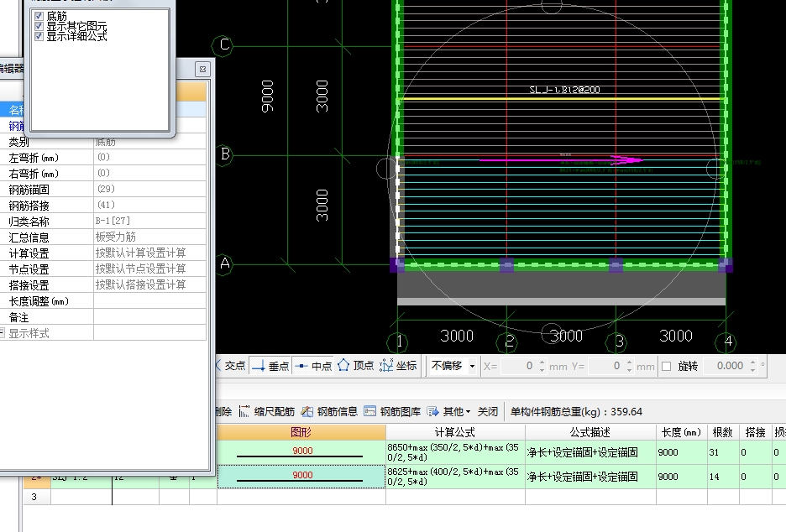This screenshot has height=532, width=786.
Task: Click the Y offset input field
Action: 605,366
